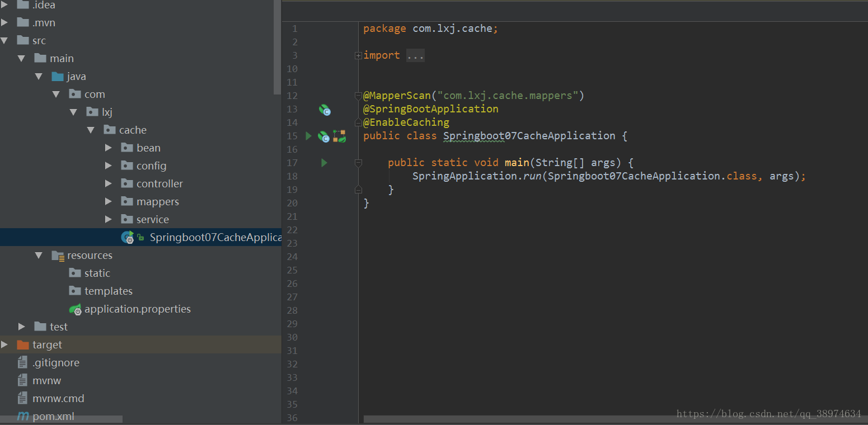The height and width of the screenshot is (425, 868).
Task: Select the static folder icon
Action: click(x=75, y=273)
